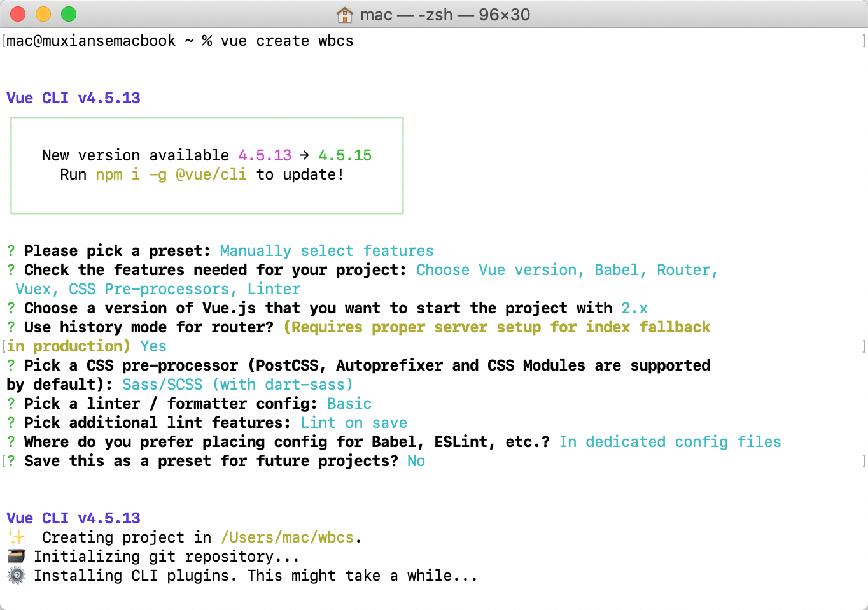868x610 pixels.
Task: Click the Vue version answer '2.x'
Action: (634, 308)
